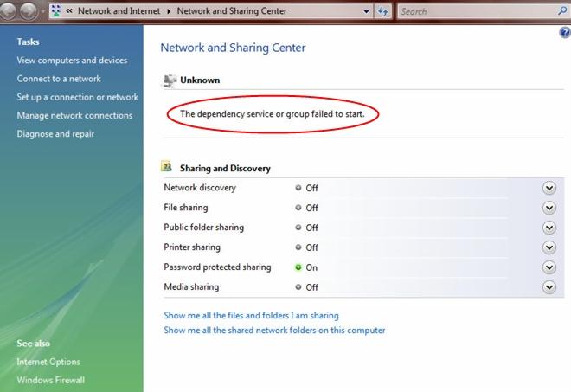571x392 pixels.
Task: Open Manage network connections
Action: tap(74, 115)
